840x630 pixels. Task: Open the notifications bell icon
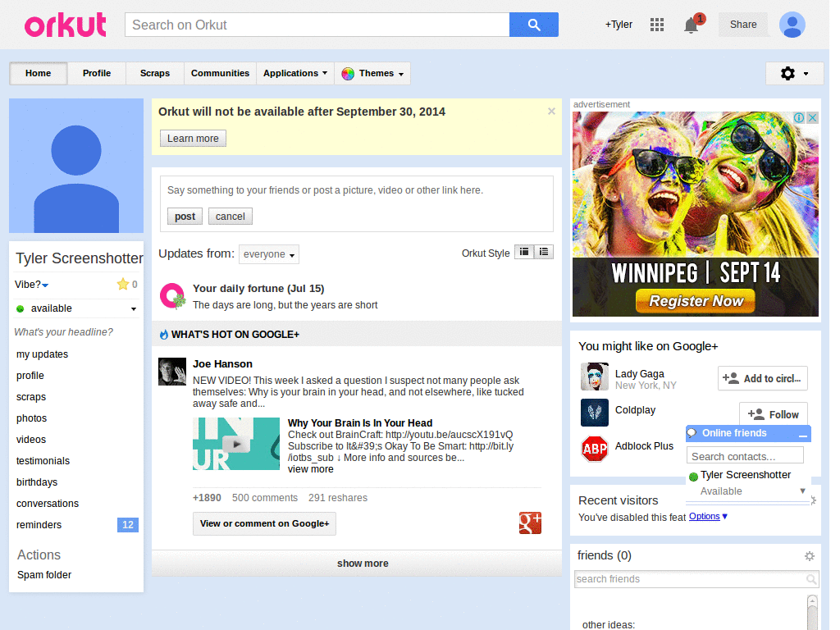(692, 25)
